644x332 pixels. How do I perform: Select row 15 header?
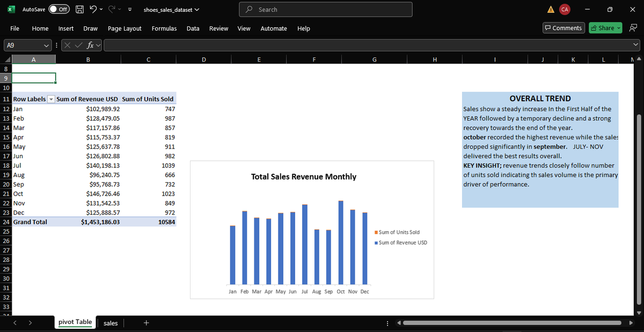[5, 137]
